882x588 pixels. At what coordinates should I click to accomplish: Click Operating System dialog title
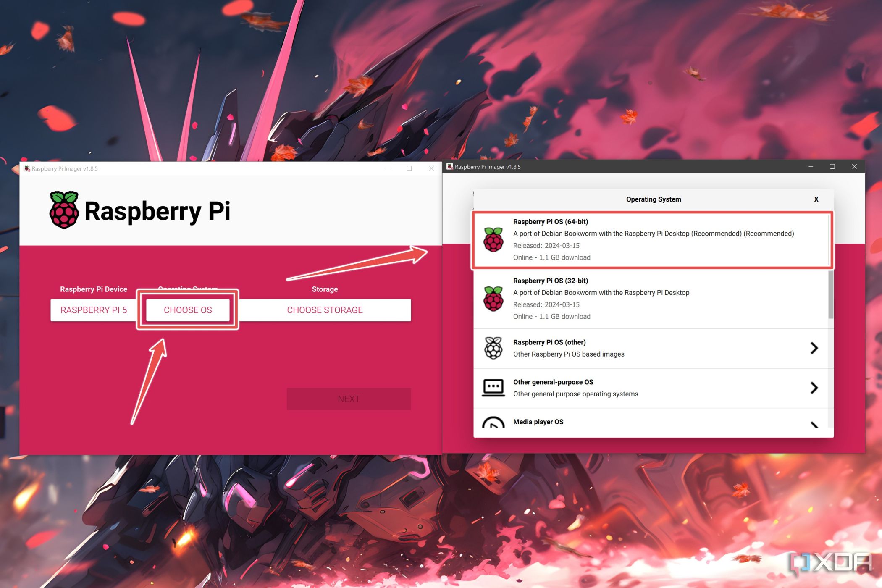[x=652, y=199]
